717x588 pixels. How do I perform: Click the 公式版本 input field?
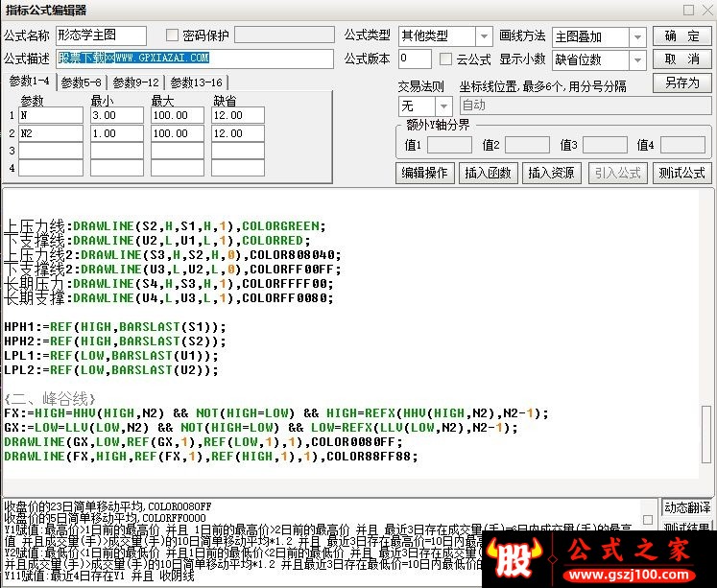[415, 59]
